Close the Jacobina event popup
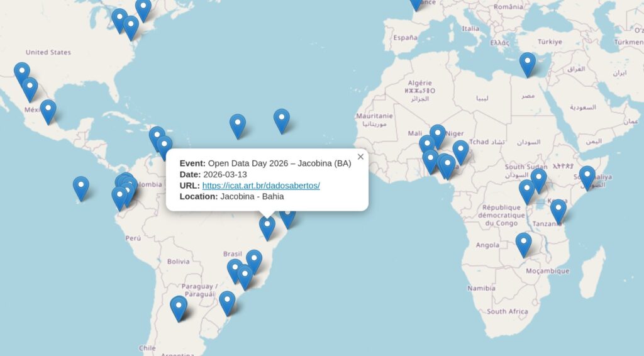This screenshot has width=644, height=356. point(360,157)
